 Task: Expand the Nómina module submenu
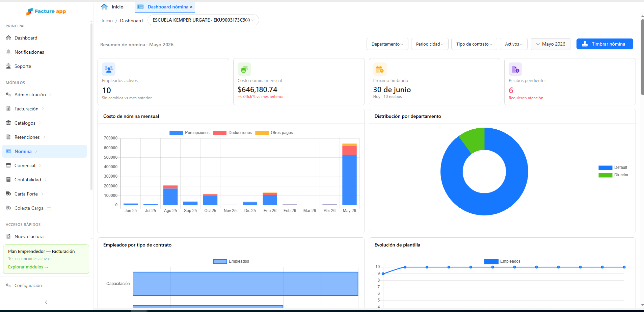[x=36, y=151]
